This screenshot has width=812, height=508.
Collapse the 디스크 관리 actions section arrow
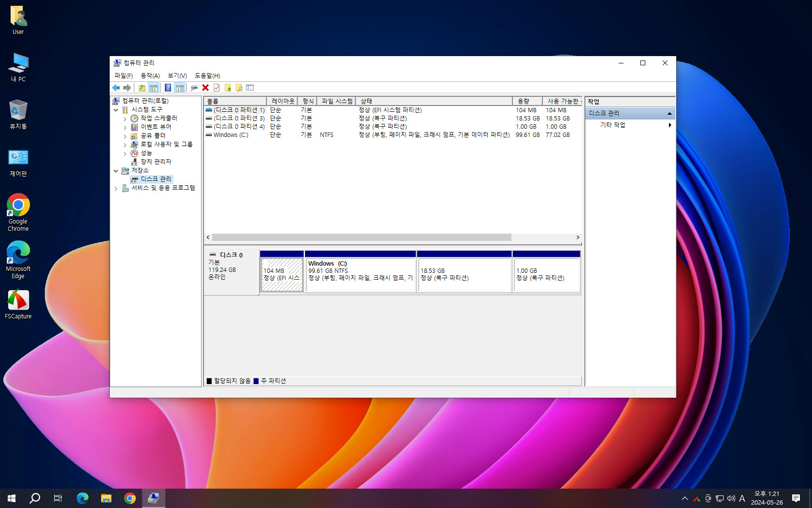click(669, 113)
